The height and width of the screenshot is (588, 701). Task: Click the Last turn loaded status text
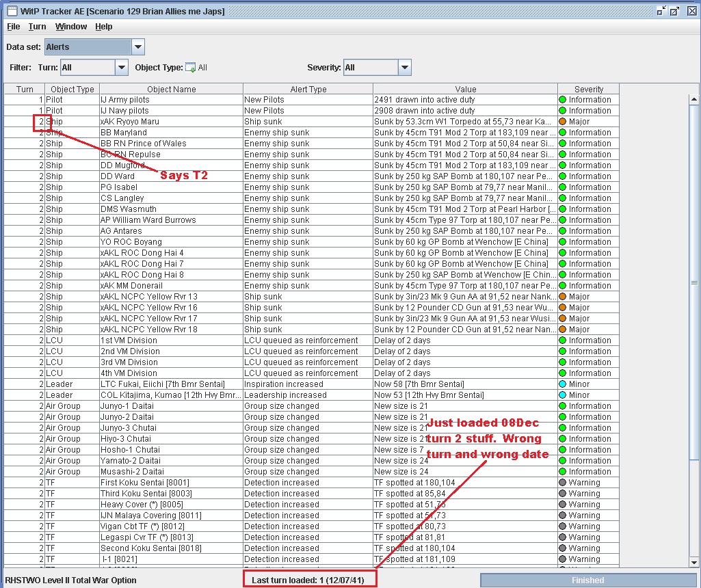pos(308,580)
